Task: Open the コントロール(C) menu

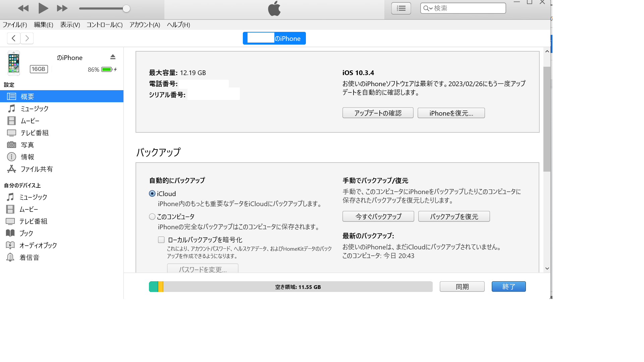Action: (x=105, y=25)
